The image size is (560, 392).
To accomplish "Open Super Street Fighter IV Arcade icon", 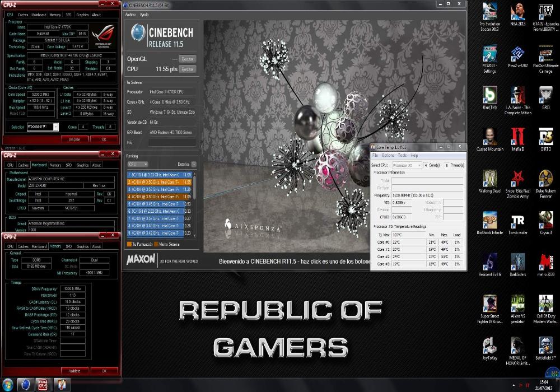I will pyautogui.click(x=489, y=309).
